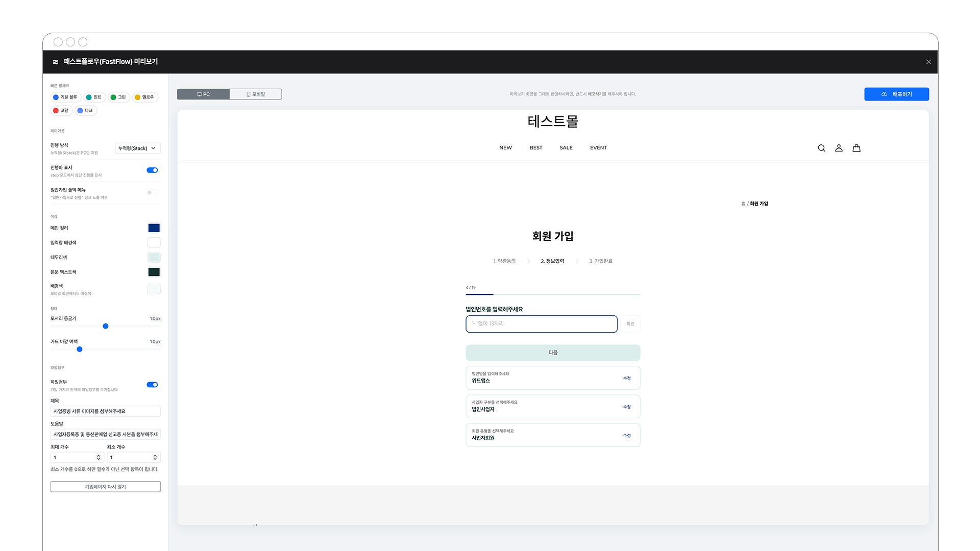Apply the 옐로우 quick palette

pos(145,97)
